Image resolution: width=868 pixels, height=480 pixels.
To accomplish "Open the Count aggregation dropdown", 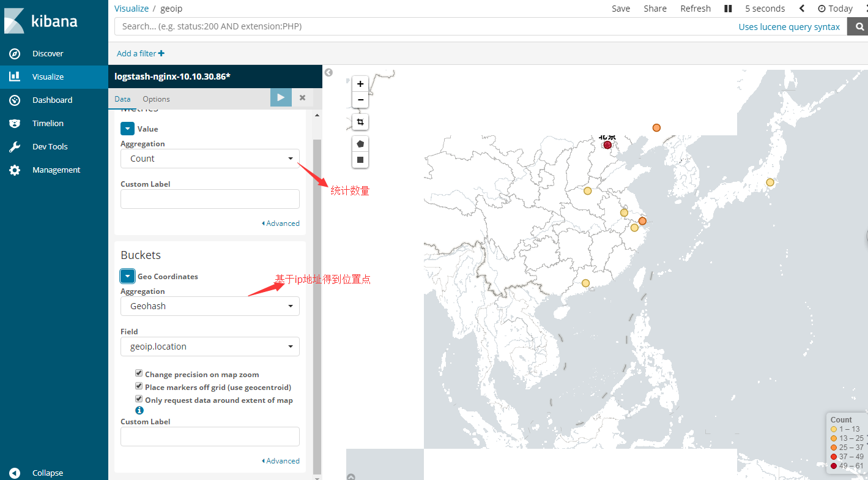I will (210, 159).
